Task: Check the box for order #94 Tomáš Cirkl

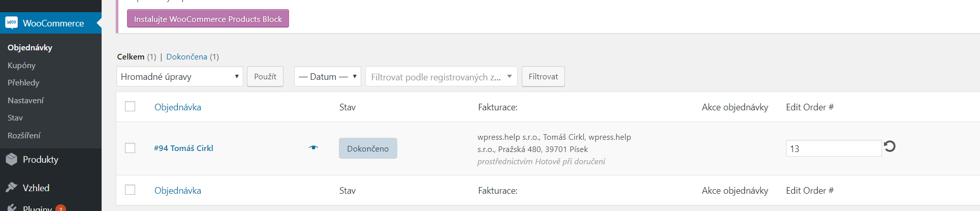Action: tap(130, 148)
